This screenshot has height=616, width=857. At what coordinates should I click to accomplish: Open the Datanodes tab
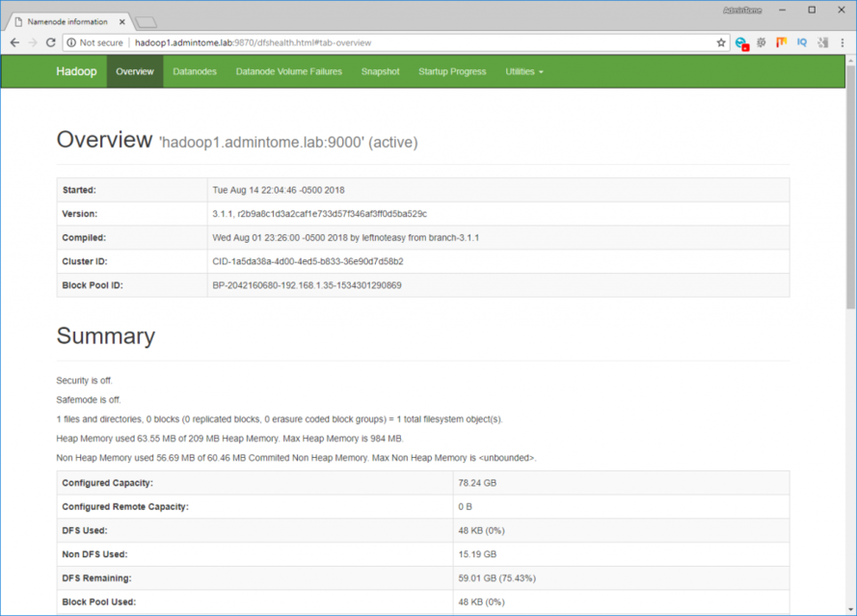195,71
